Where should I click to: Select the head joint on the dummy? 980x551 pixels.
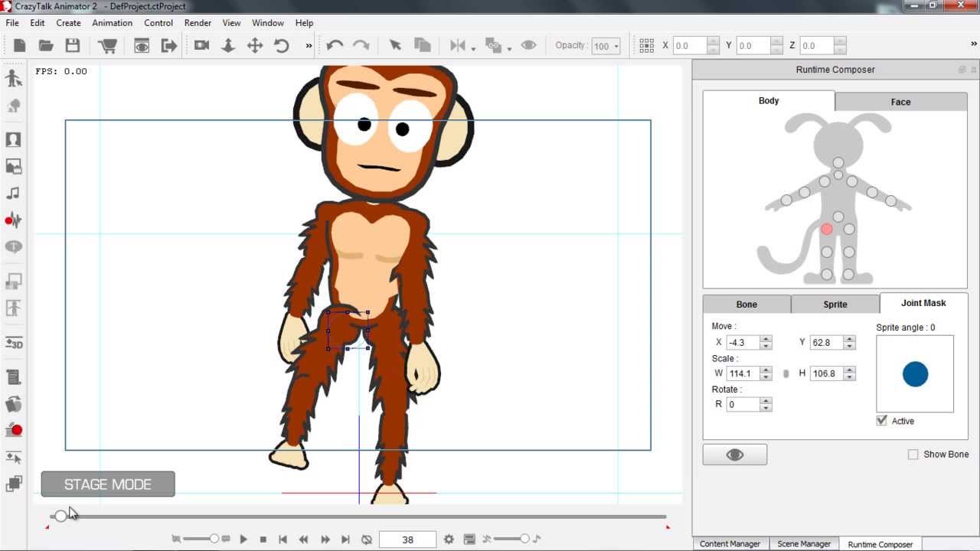point(838,163)
